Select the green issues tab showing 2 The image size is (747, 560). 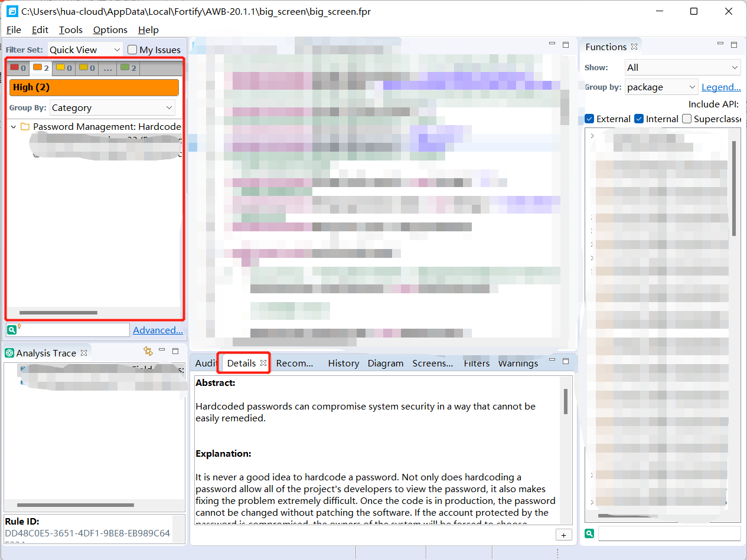tap(128, 68)
